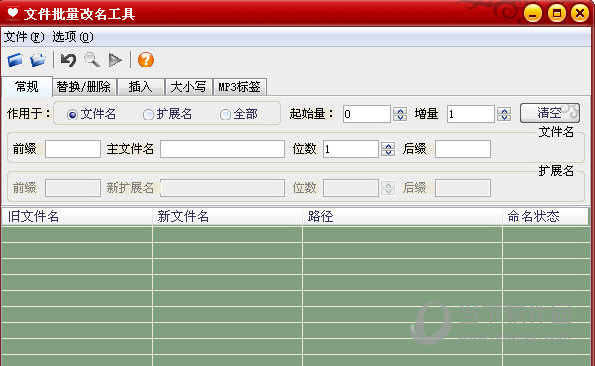Select the 全部 radio button

[x=225, y=114]
